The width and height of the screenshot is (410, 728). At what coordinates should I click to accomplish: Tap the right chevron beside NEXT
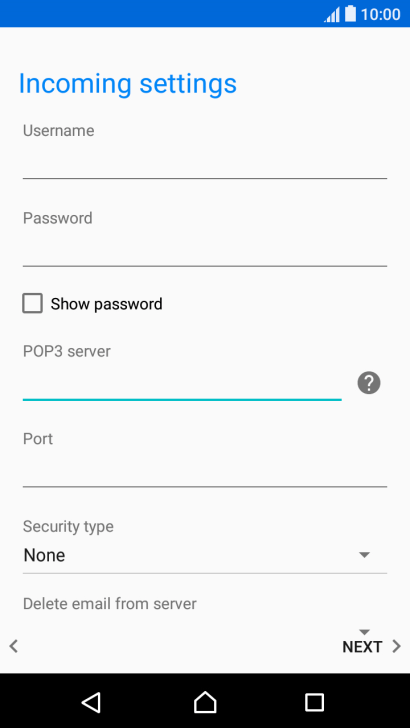pos(396,646)
